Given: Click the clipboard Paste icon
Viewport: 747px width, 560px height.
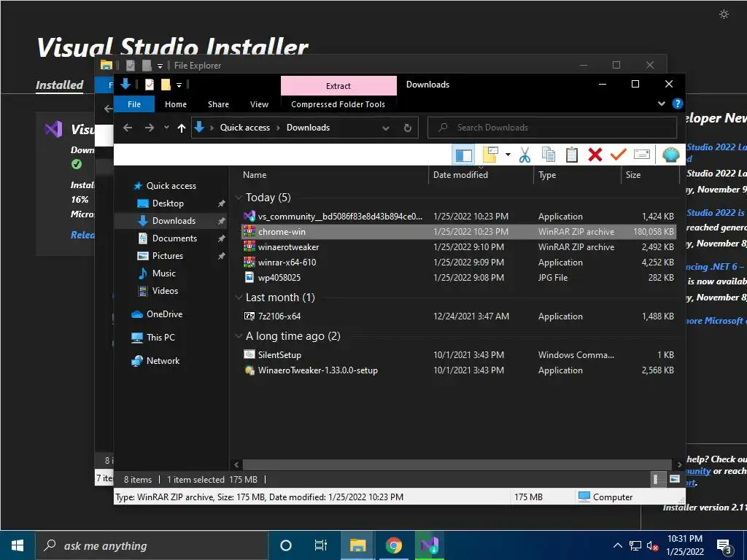Looking at the screenshot, I should pyautogui.click(x=572, y=155).
